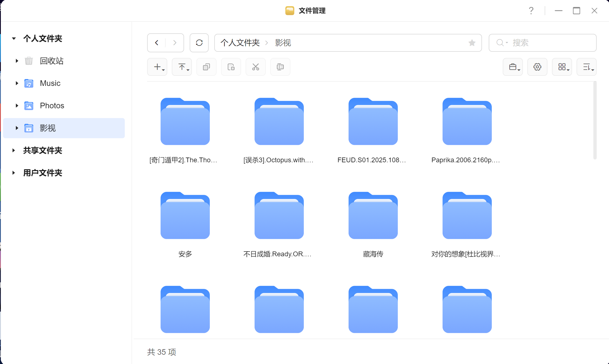
Task: Collapse the 个人文件夹 tree section
Action: (13, 38)
